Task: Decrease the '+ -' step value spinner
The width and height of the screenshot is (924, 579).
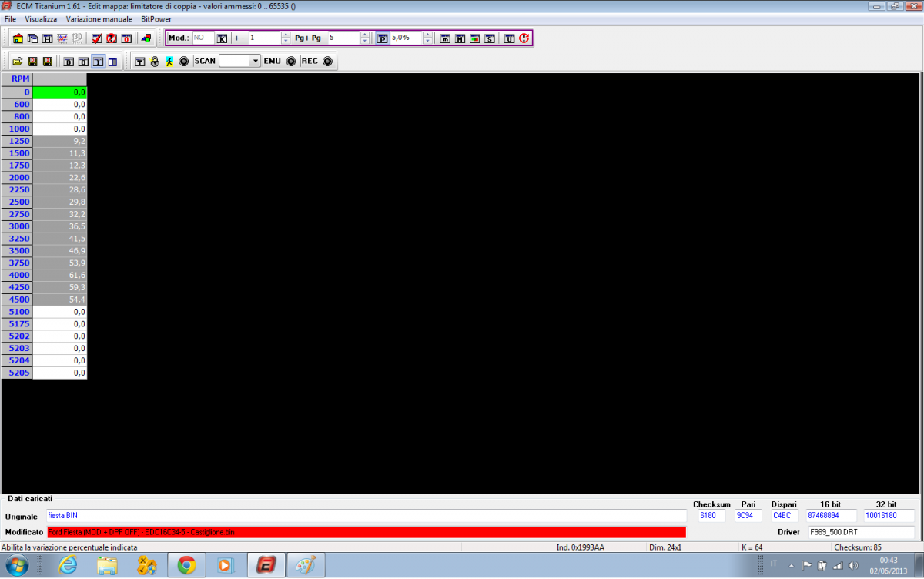Action: (x=286, y=41)
